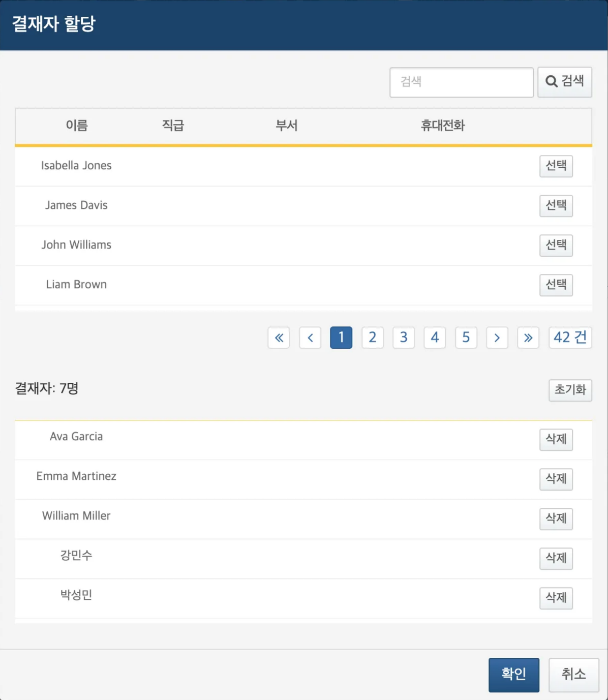Select James Davis with 선택 button
This screenshot has height=700, width=608.
[556, 206]
